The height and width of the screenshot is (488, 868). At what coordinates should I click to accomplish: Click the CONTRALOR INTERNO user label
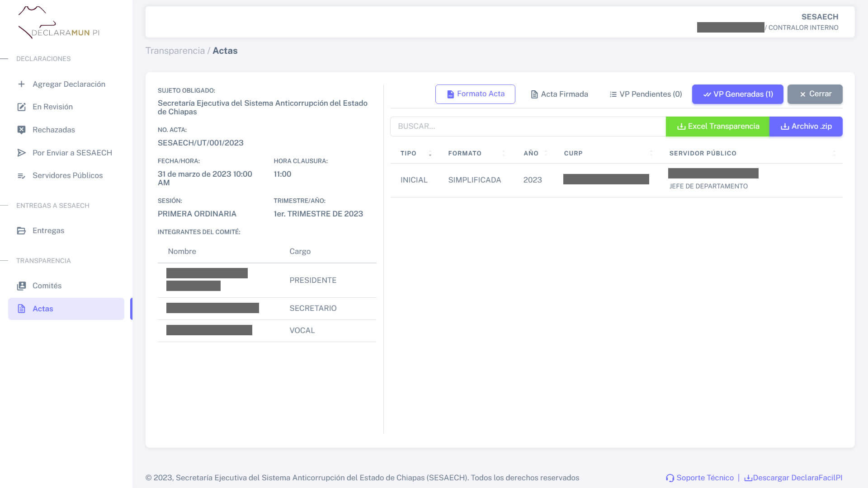pos(803,28)
